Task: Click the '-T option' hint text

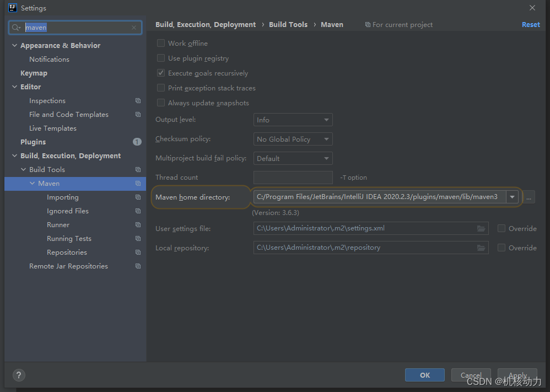Action: [x=353, y=178]
